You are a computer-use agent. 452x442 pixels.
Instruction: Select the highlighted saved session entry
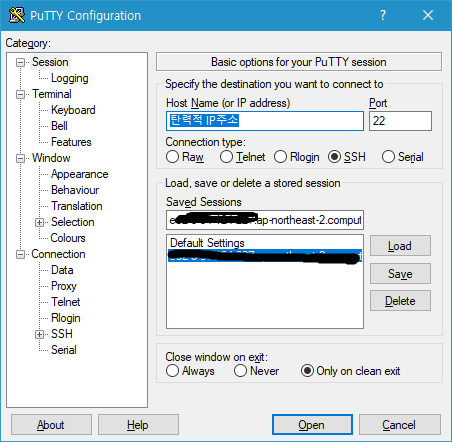(265, 256)
